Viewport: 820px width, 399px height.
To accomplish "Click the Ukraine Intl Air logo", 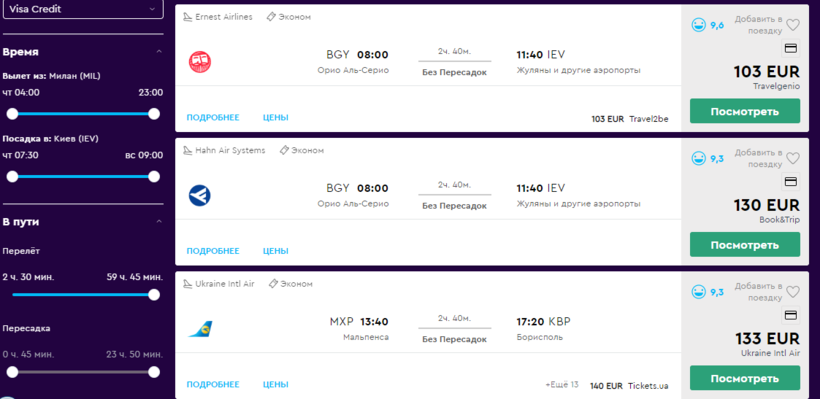I will pyautogui.click(x=200, y=329).
